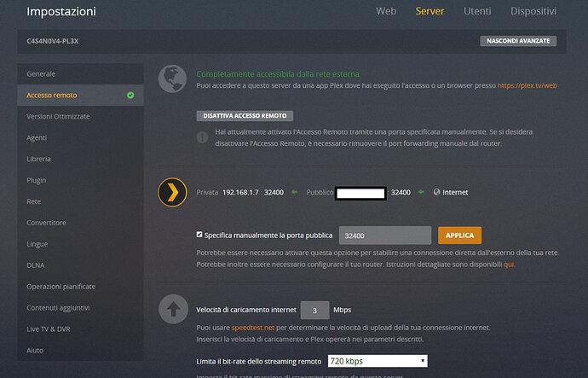Follow the 'qui' instructions link
This screenshot has width=588, height=378.
point(509,265)
